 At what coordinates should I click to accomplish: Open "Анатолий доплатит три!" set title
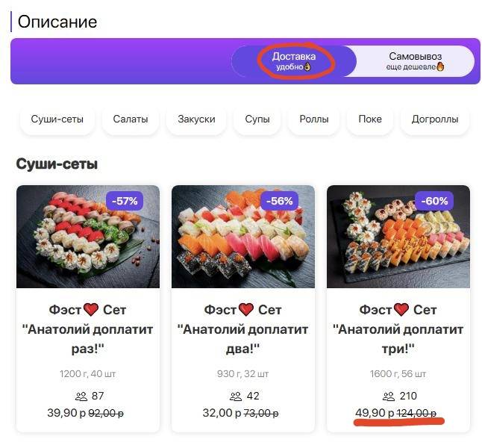[398, 329]
